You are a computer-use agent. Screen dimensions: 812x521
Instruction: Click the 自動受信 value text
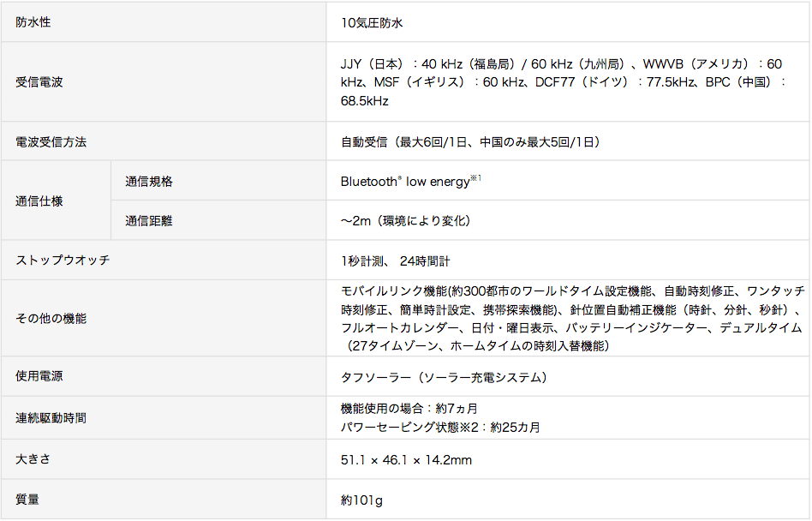tap(470, 141)
